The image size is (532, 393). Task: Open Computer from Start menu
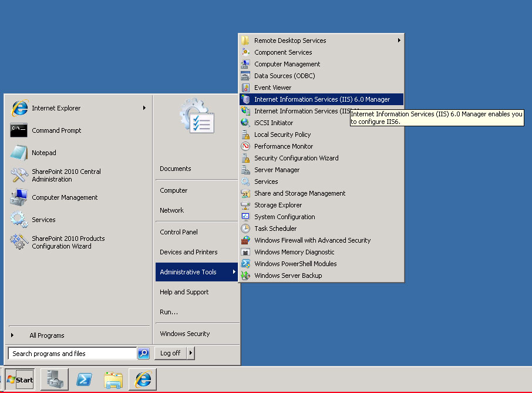[197, 190]
